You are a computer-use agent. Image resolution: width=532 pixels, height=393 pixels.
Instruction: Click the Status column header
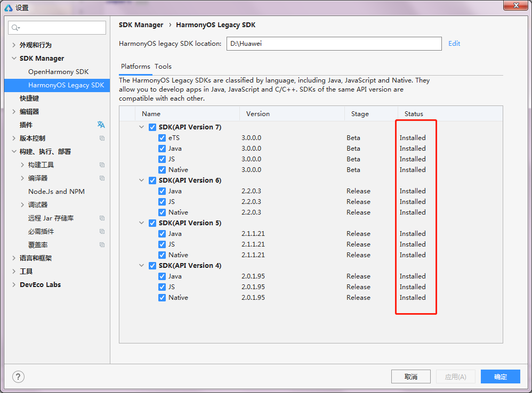click(450, 113)
